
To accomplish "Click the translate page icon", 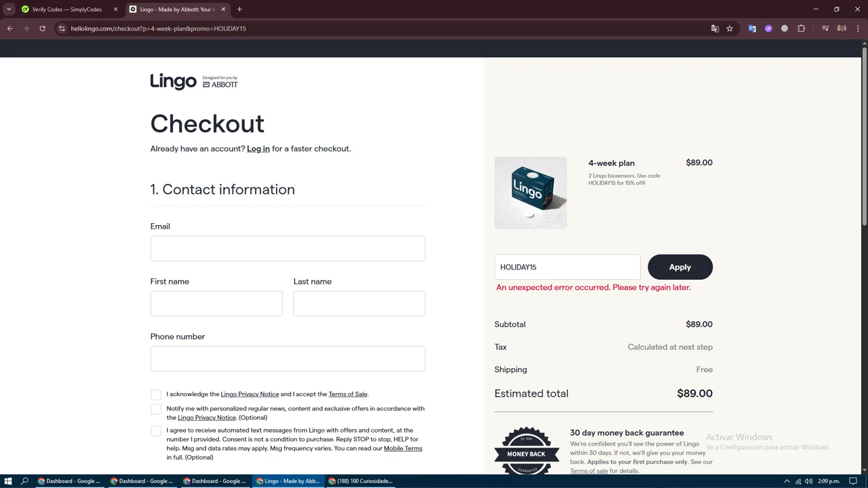I will point(715,28).
